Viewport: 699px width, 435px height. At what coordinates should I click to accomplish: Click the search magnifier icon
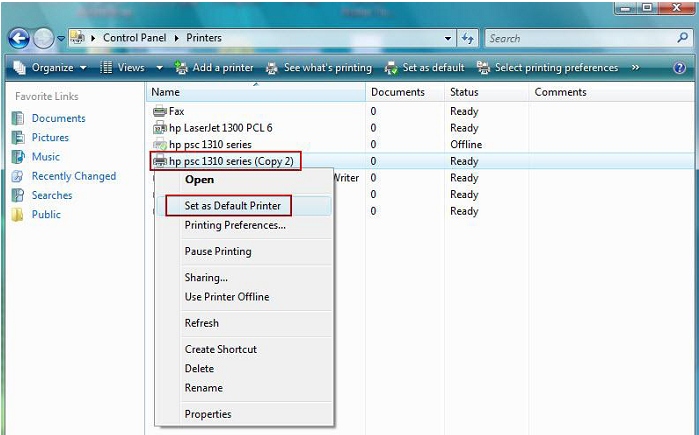[x=683, y=39]
